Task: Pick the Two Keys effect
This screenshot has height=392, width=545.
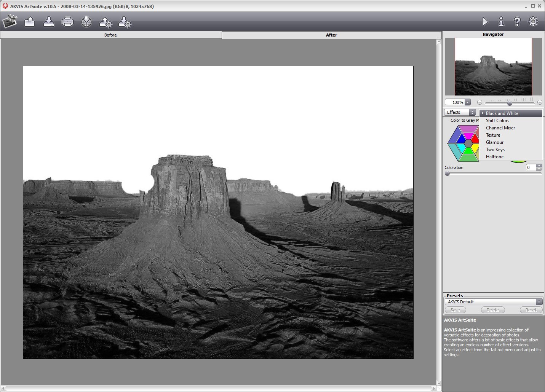Action: click(511, 150)
